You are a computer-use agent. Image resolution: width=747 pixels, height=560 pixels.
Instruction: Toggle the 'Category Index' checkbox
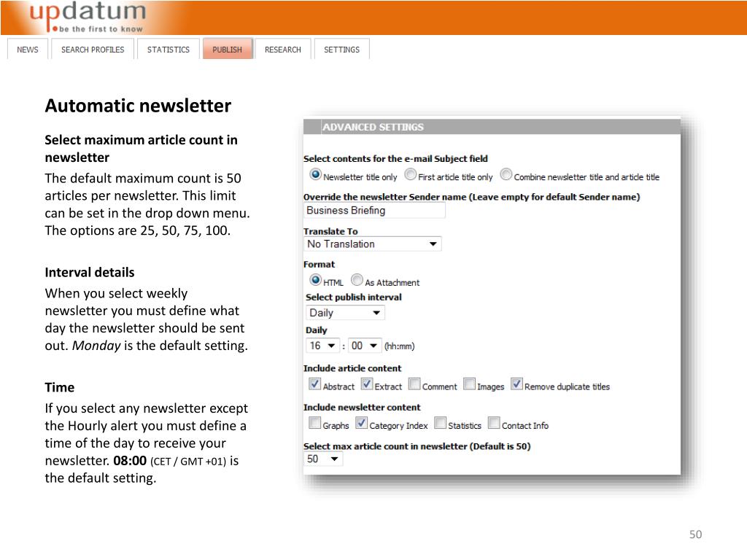362,423
